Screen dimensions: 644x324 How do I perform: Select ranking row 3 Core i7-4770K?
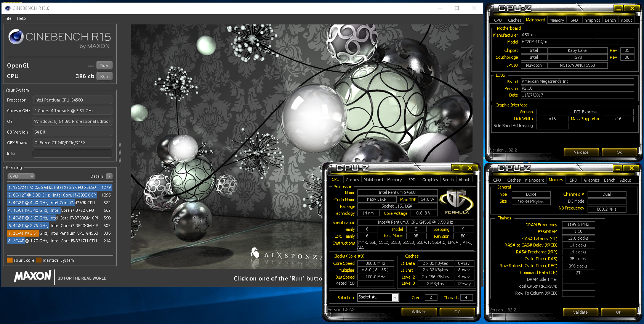point(59,203)
